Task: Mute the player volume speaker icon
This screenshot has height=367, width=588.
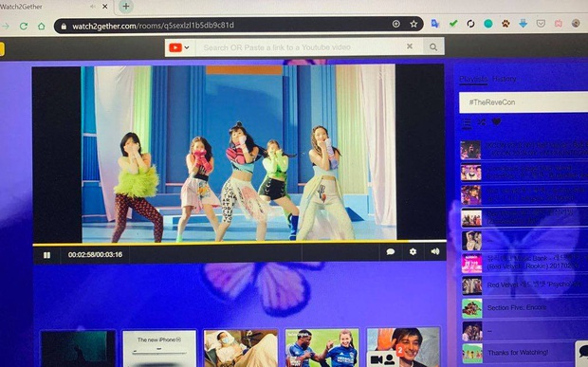Action: tap(435, 251)
